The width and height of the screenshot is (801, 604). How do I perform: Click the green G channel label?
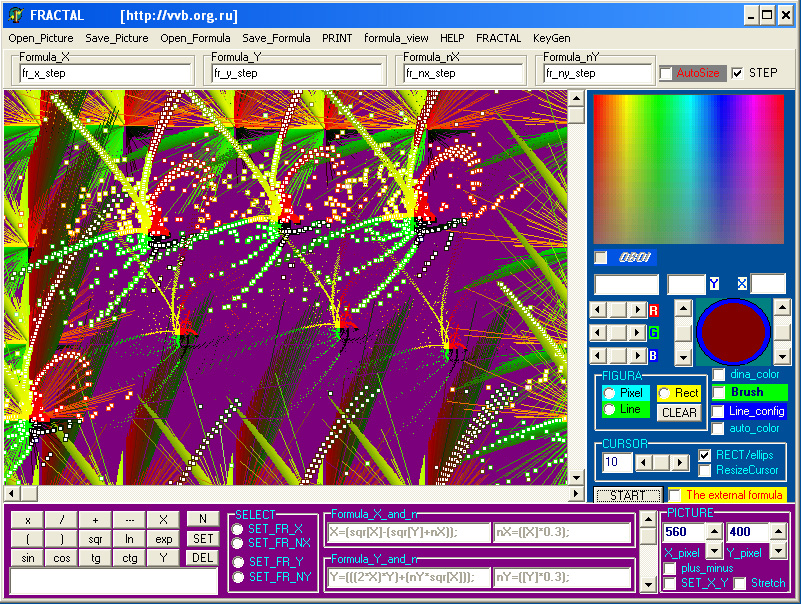pos(653,333)
